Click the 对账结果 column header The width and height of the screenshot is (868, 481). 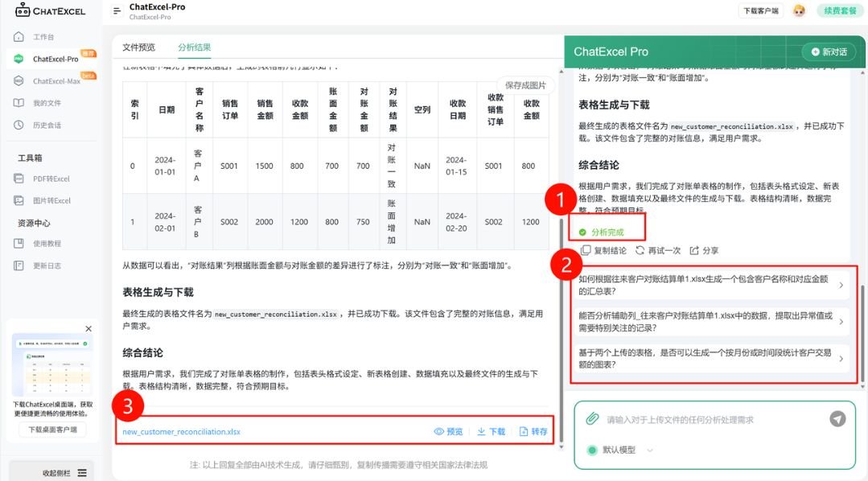(x=393, y=109)
